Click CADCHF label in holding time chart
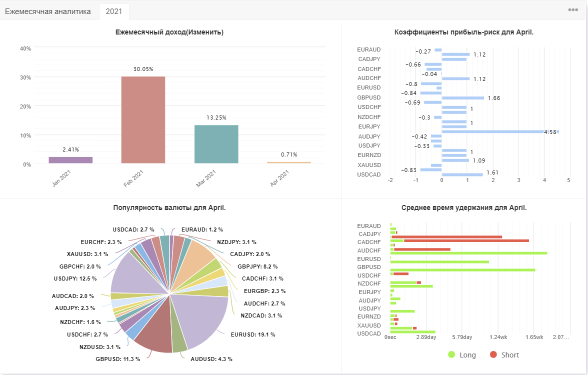Viewport: 588px width, 375px height. (x=369, y=242)
